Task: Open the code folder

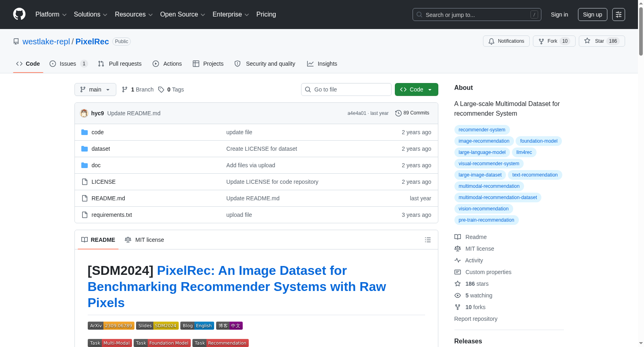Action: pyautogui.click(x=97, y=132)
